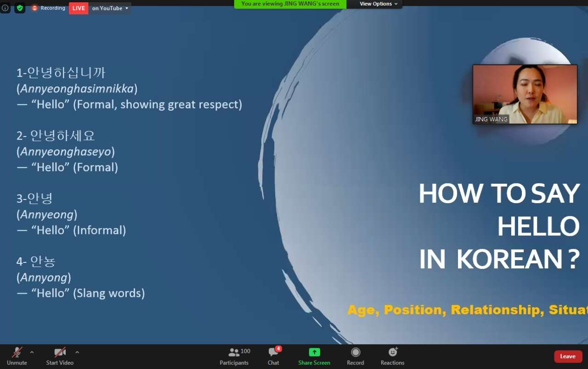The height and width of the screenshot is (369, 588).
Task: Click the '(Annyong)' romanization text
Action: tap(44, 277)
